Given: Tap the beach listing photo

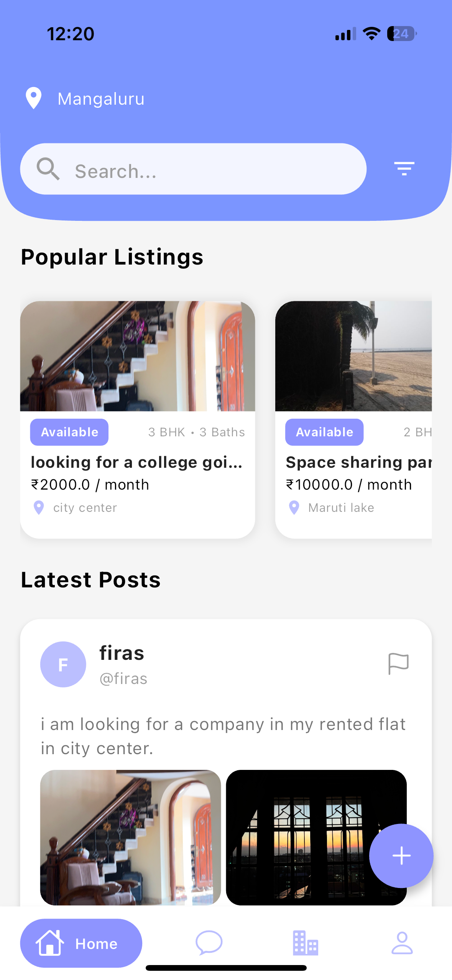Looking at the screenshot, I should pos(353,356).
